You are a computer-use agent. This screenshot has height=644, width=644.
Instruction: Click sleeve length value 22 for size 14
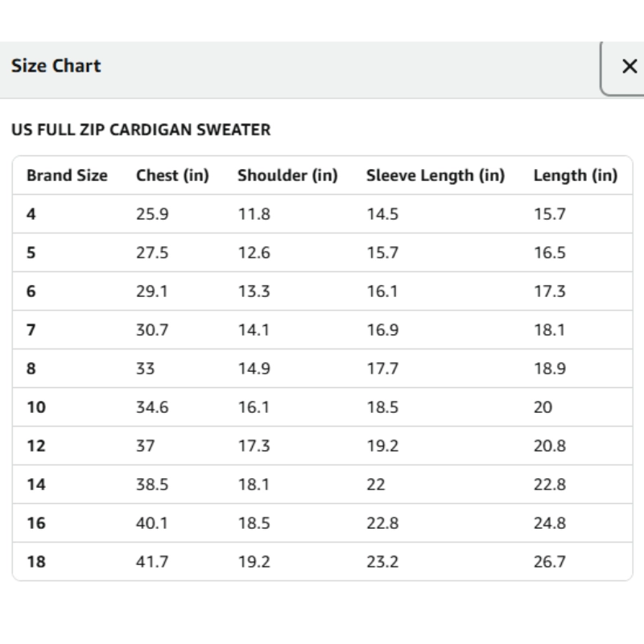pos(376,485)
